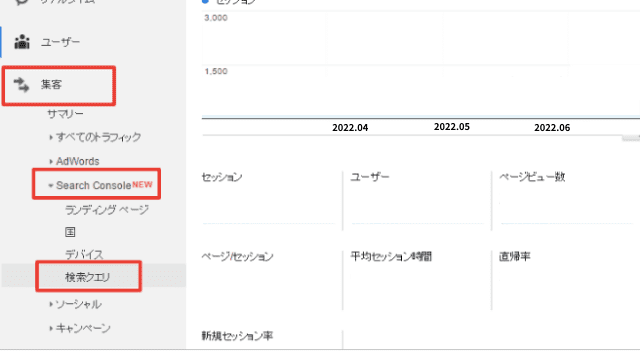Image resolution: width=640 pixels, height=361 pixels.
Task: Expand the すべてのトラフィック arrow
Action: tap(51, 137)
